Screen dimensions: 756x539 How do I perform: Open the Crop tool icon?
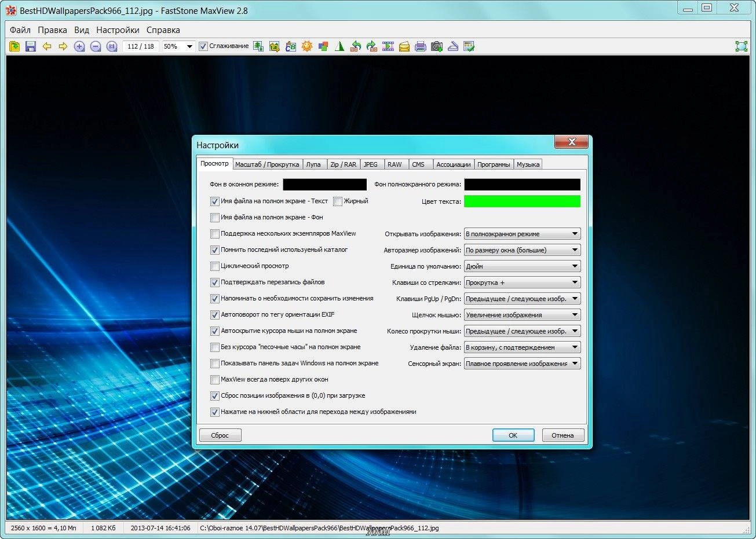click(x=275, y=46)
